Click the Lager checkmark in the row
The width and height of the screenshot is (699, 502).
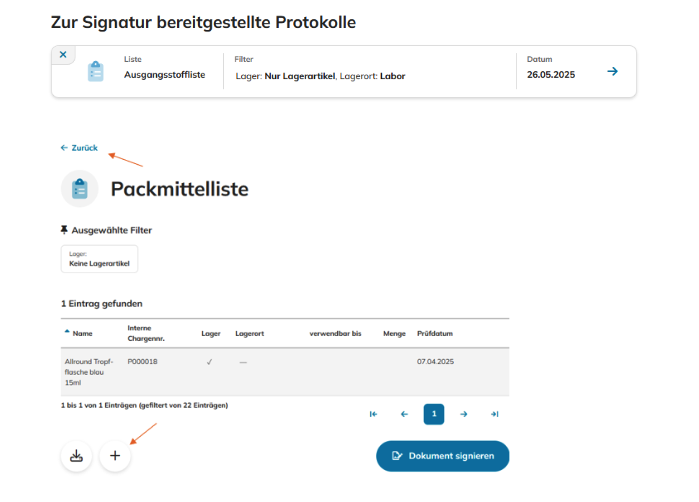[x=209, y=362]
